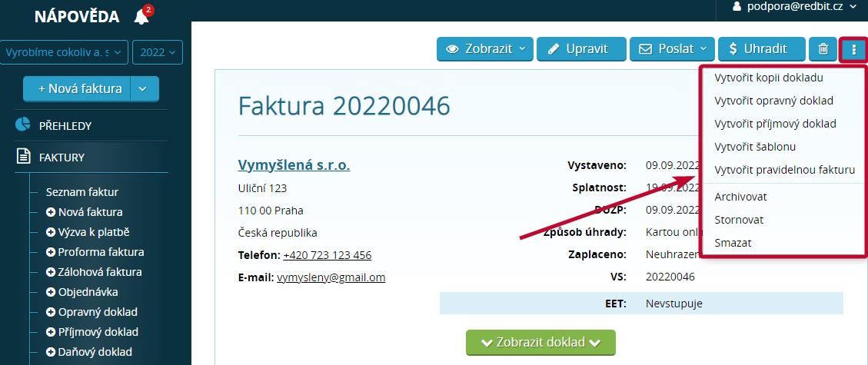Open Daňový doklad sidebar entry
The height and width of the screenshot is (365, 868).
(x=95, y=352)
